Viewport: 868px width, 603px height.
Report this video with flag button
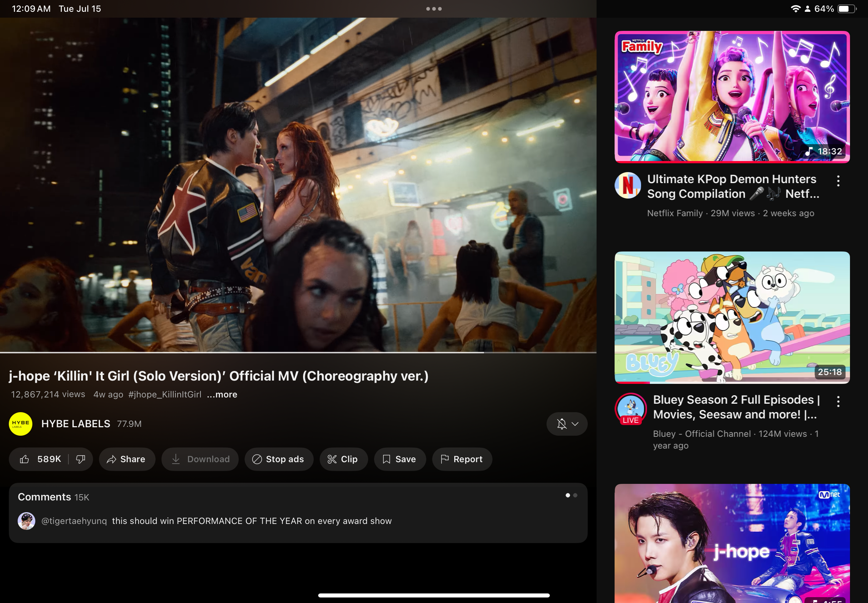462,459
